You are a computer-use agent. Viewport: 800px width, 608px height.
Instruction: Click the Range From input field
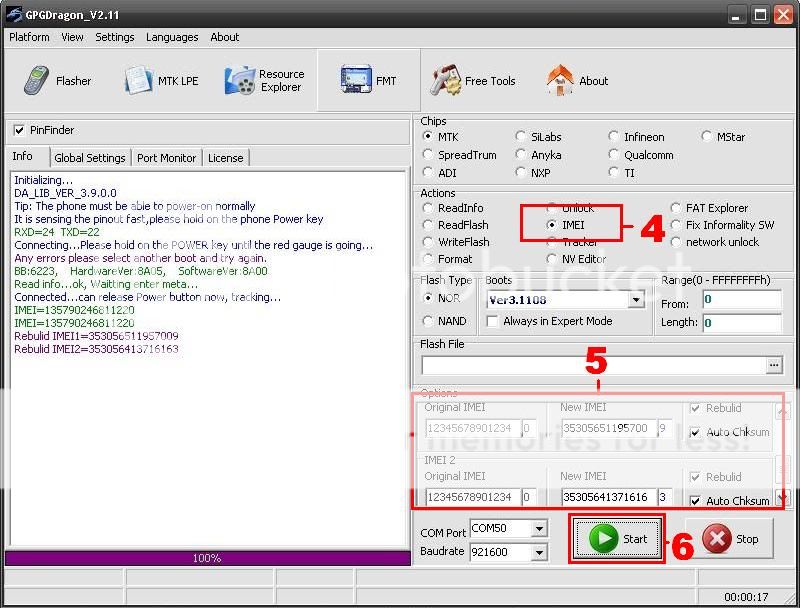pos(740,299)
